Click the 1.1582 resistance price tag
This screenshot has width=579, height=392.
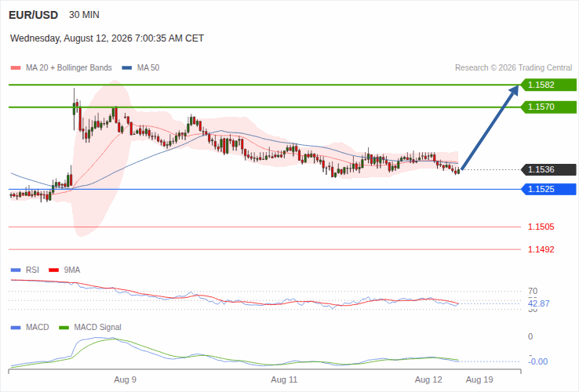(548, 85)
